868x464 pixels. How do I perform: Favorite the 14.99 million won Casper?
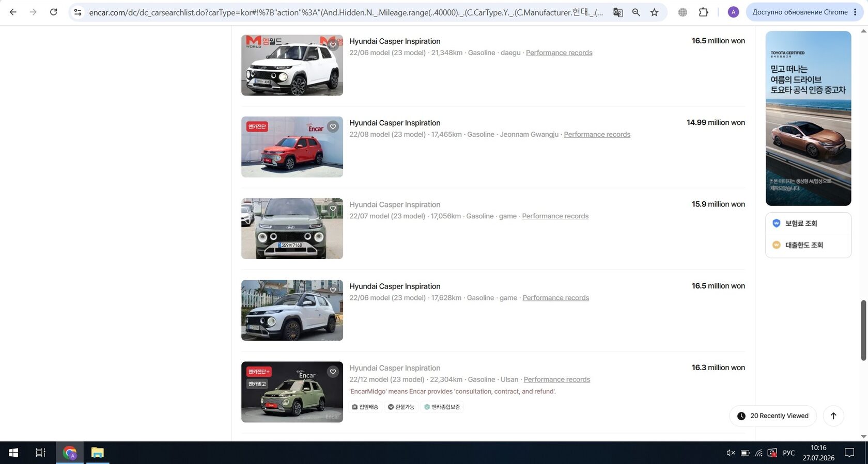333,126
